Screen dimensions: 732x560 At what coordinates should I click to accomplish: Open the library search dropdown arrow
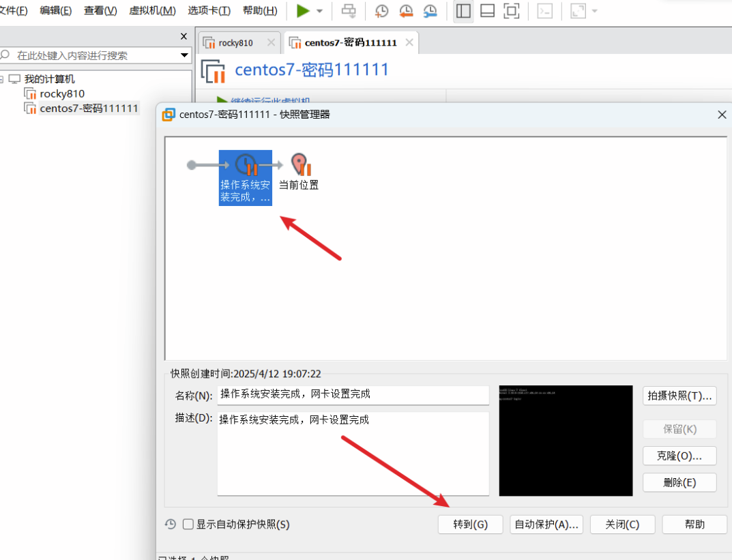pos(184,55)
